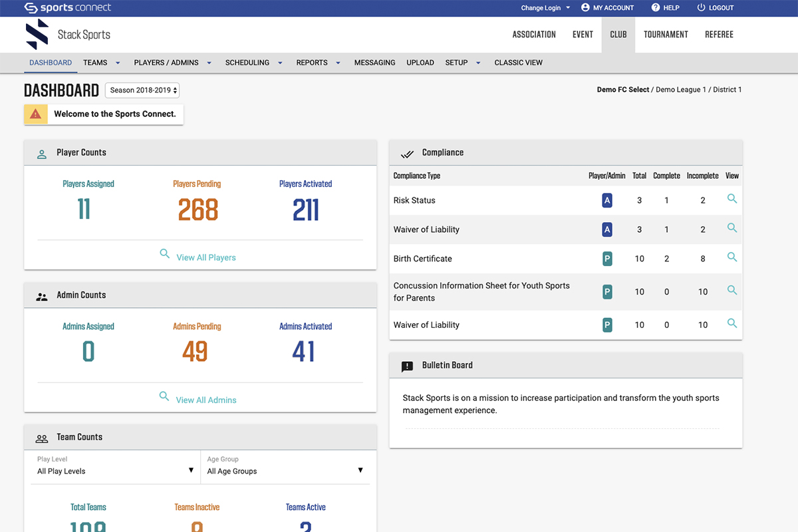
Task: Click the P badge on Birth Certificate row
Action: (x=606, y=259)
